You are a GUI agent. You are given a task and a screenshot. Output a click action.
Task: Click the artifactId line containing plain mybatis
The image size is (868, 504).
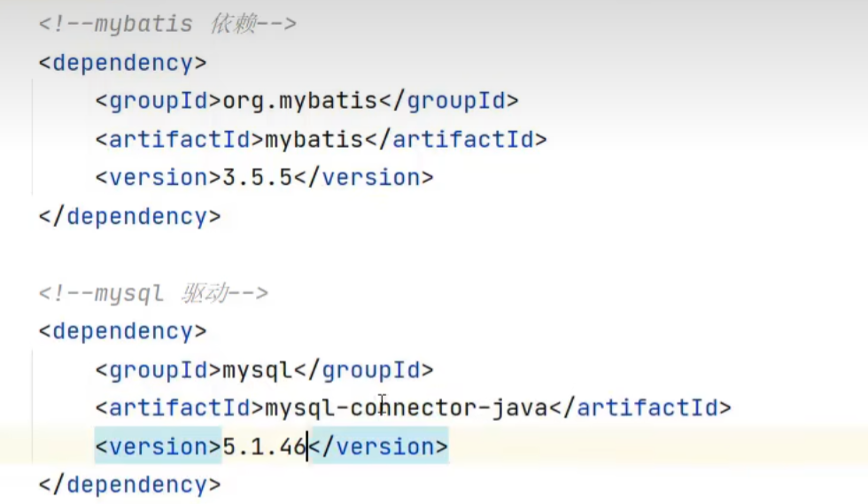(x=321, y=140)
